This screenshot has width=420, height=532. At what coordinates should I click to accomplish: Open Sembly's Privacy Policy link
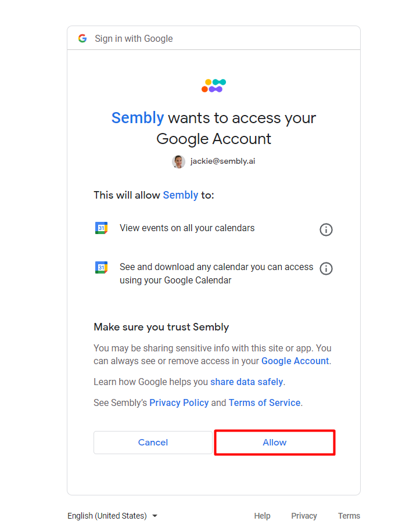179,402
